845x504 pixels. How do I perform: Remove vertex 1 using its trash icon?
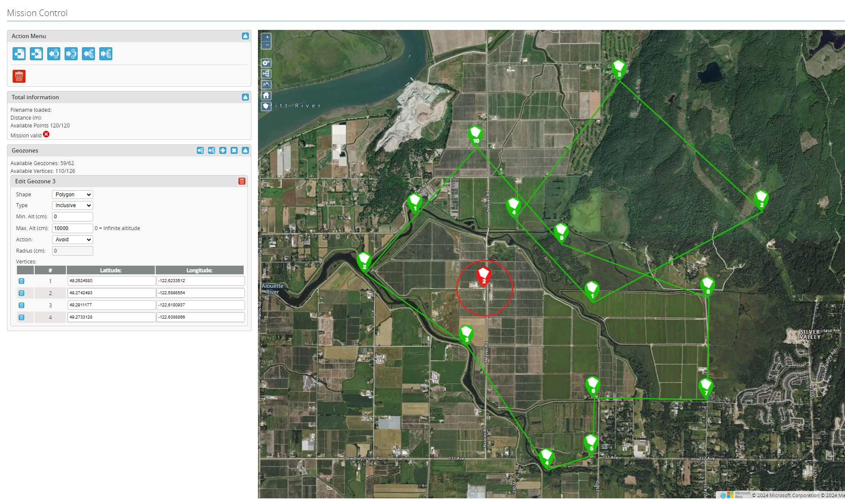[21, 281]
